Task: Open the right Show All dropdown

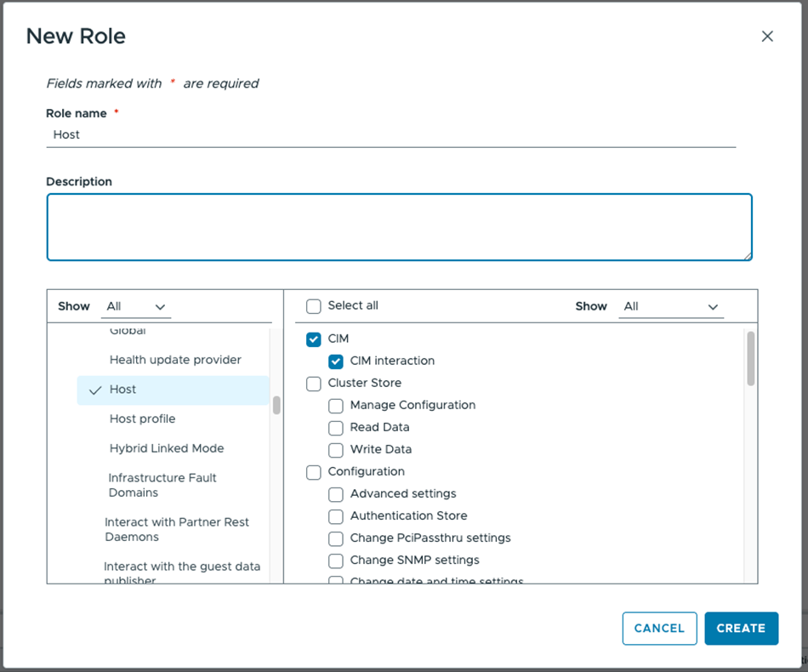Action: pos(671,306)
